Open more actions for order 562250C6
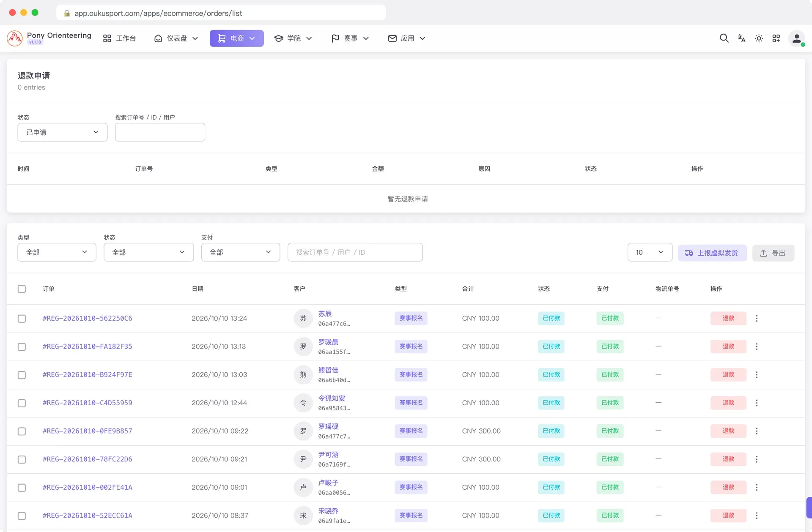Screen dimensions: 812x532 (757, 319)
